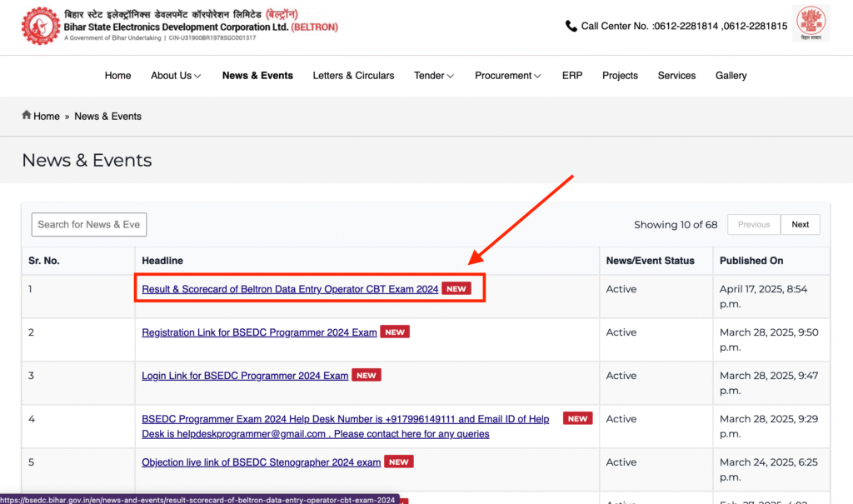Click Active status in Stenographer objection row
The height and width of the screenshot is (504, 853).
(x=621, y=462)
